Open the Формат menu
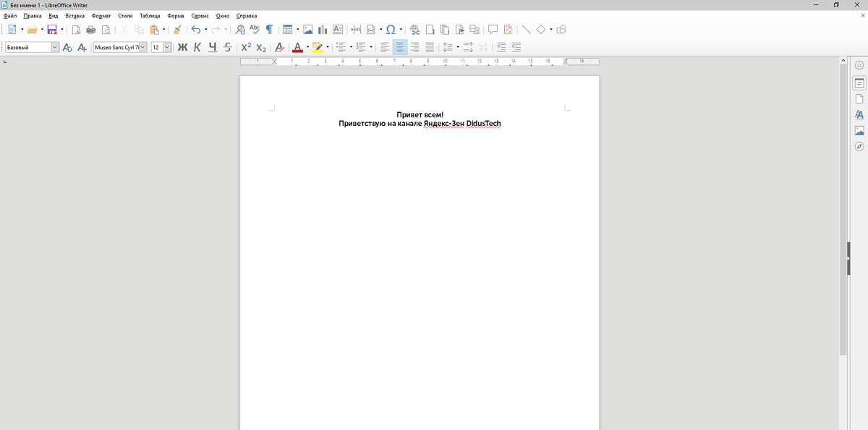 (x=101, y=15)
